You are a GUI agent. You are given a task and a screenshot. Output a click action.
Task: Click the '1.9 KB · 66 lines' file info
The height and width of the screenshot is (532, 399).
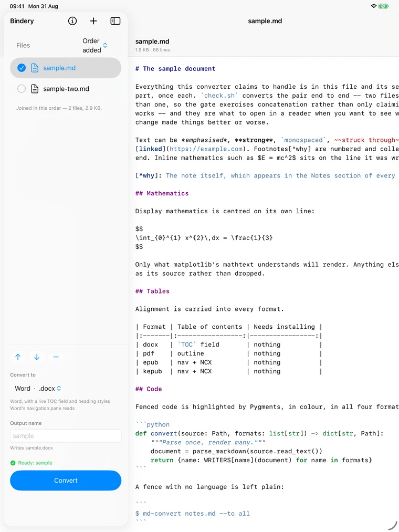pyautogui.click(x=153, y=50)
